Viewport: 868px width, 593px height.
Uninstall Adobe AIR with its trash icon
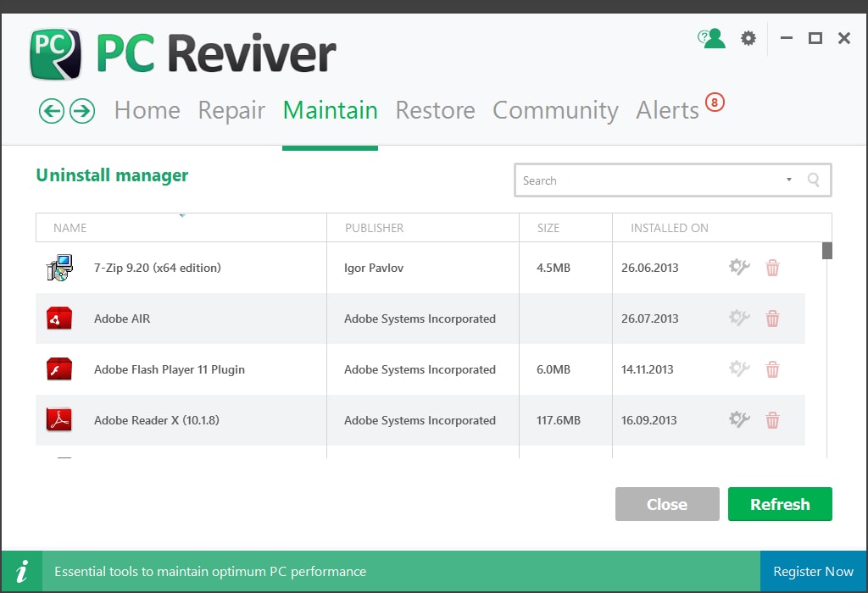[772, 319]
